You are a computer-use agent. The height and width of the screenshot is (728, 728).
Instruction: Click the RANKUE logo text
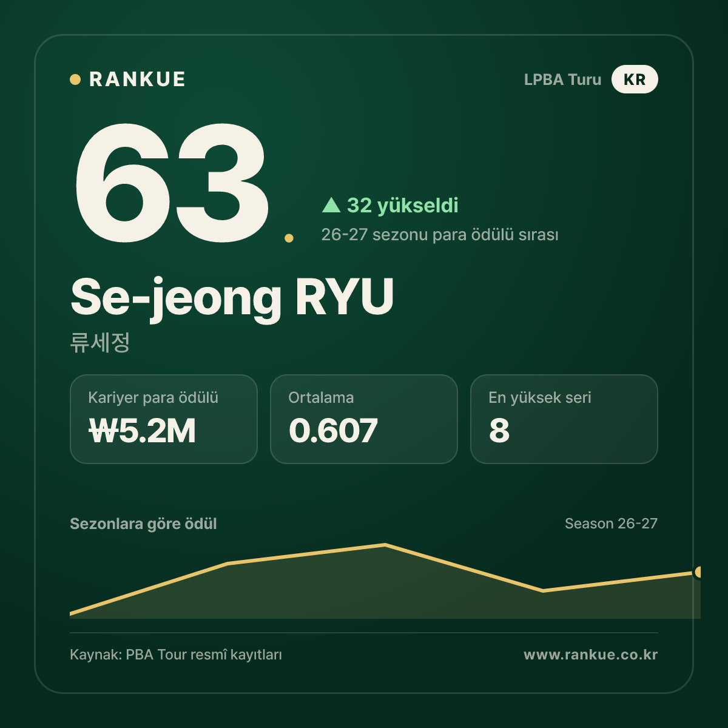[137, 79]
